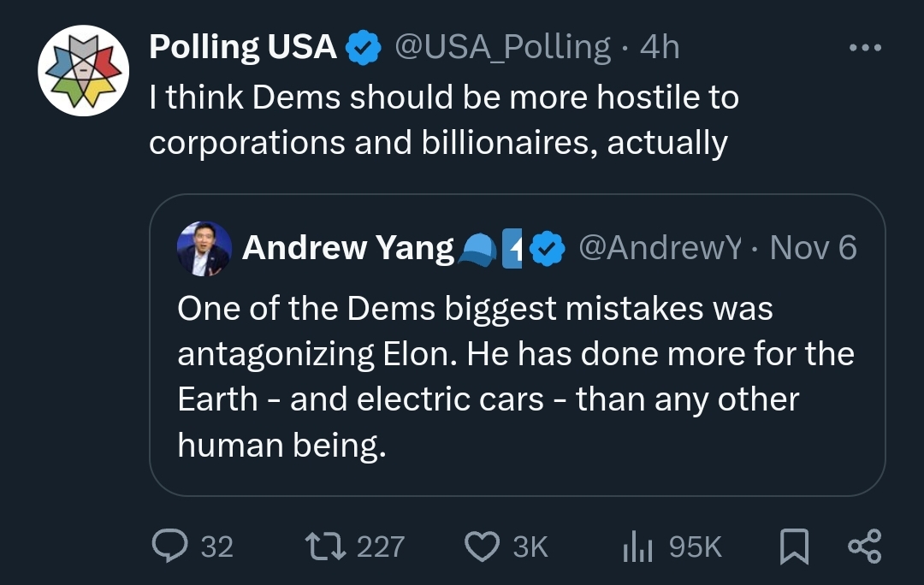Click the 227 repost count
This screenshot has width=924, height=585.
click(381, 547)
